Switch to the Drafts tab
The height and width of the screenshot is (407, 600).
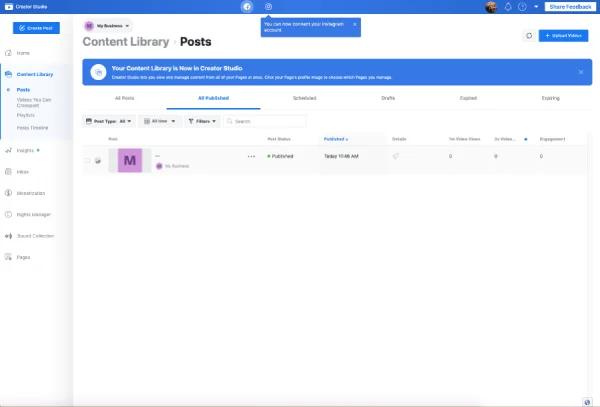(x=387, y=98)
